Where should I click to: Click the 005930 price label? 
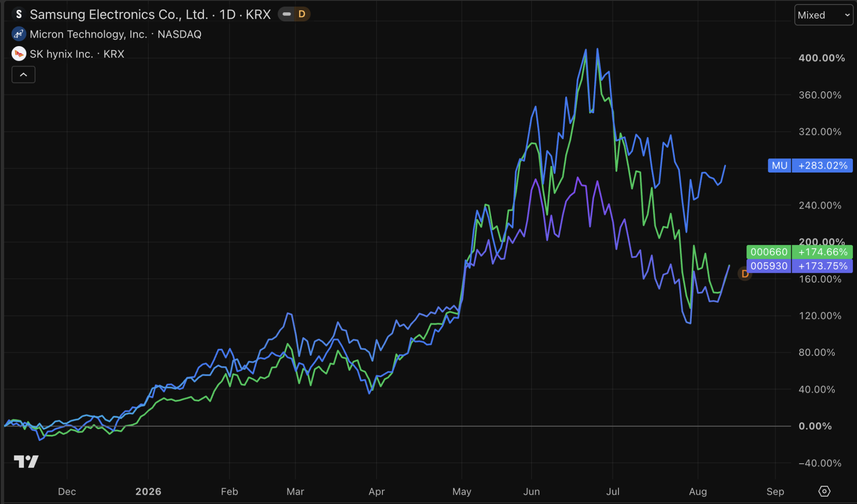tap(769, 266)
